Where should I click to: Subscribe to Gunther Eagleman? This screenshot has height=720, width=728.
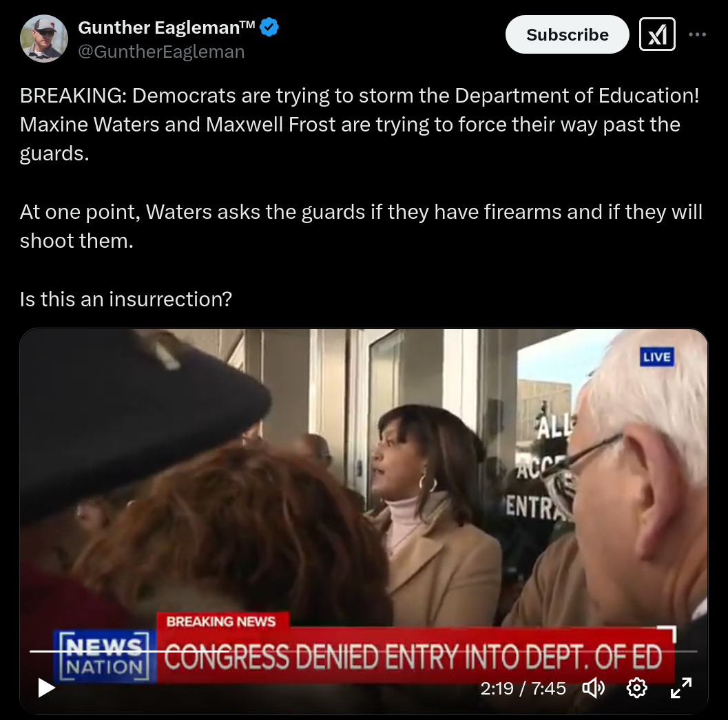[x=567, y=34]
